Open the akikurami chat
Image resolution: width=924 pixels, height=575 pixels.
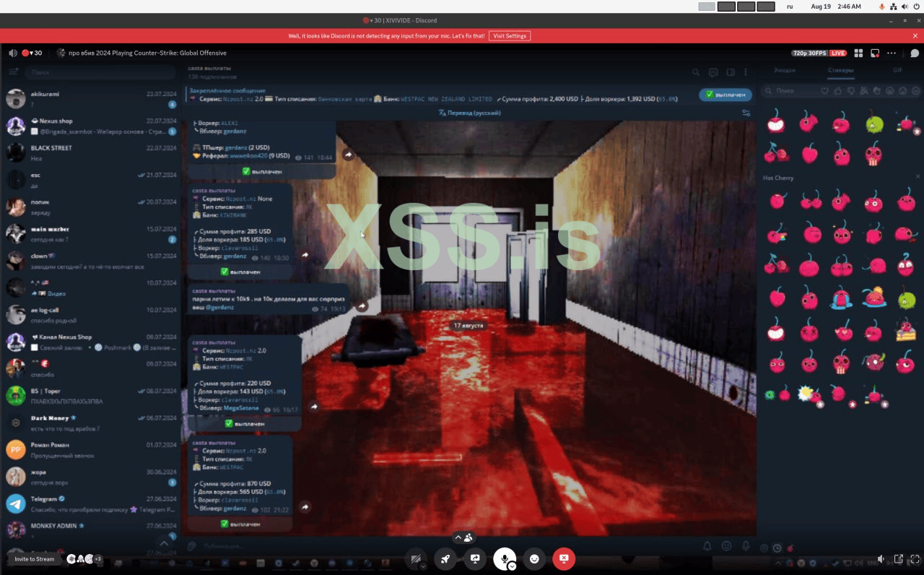point(90,99)
